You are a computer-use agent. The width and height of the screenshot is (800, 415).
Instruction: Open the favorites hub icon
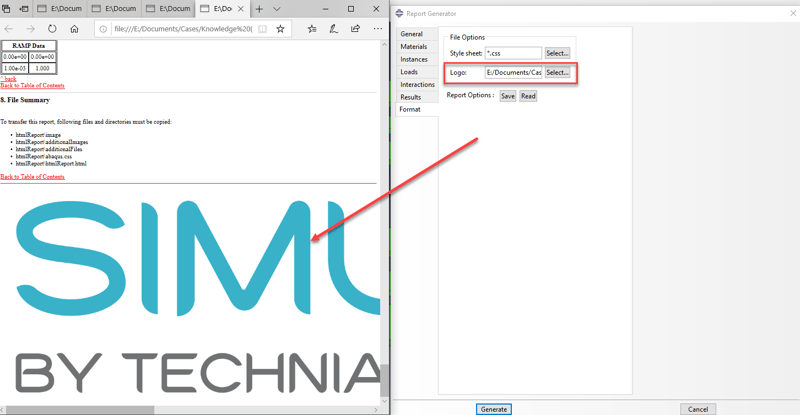point(312,29)
